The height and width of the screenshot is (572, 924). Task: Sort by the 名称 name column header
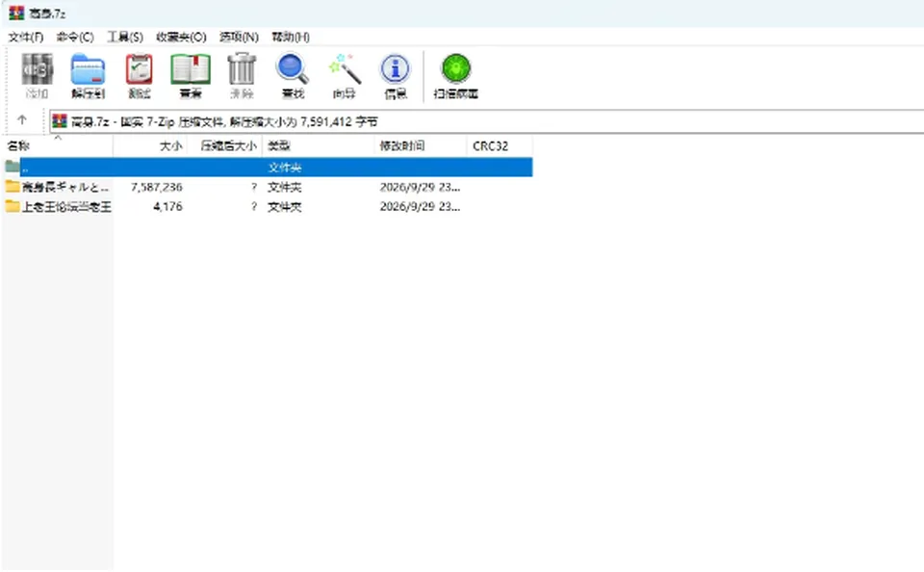click(x=57, y=145)
